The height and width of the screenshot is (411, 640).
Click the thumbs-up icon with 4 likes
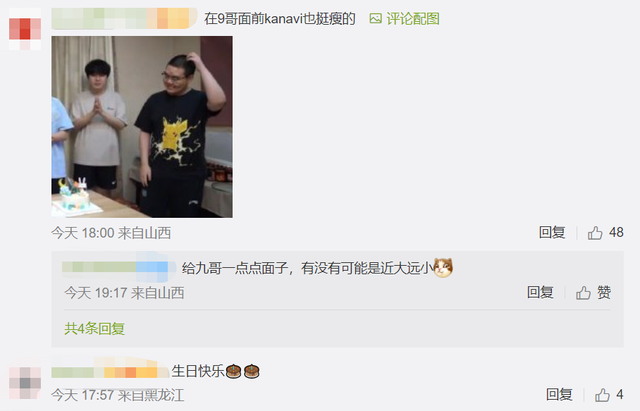click(x=602, y=395)
